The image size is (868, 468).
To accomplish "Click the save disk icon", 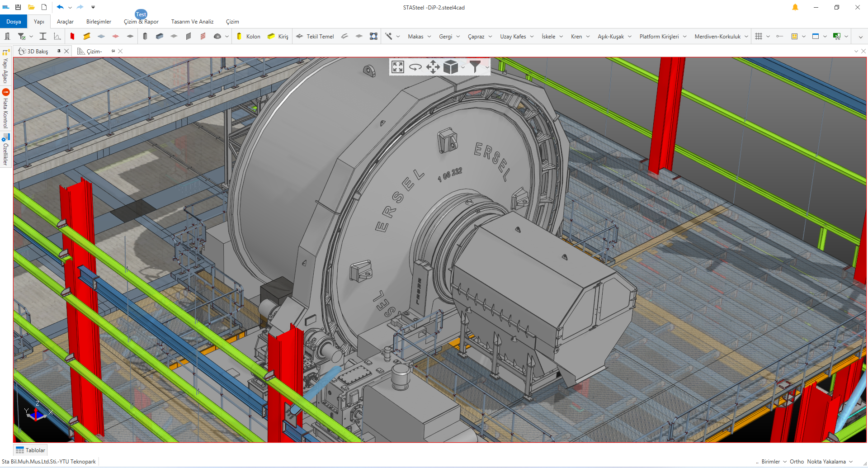I will tap(18, 7).
